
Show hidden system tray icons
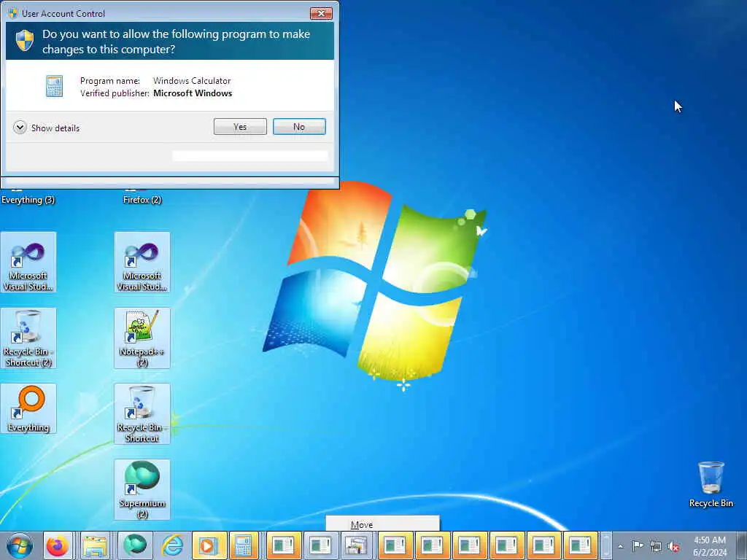(620, 546)
